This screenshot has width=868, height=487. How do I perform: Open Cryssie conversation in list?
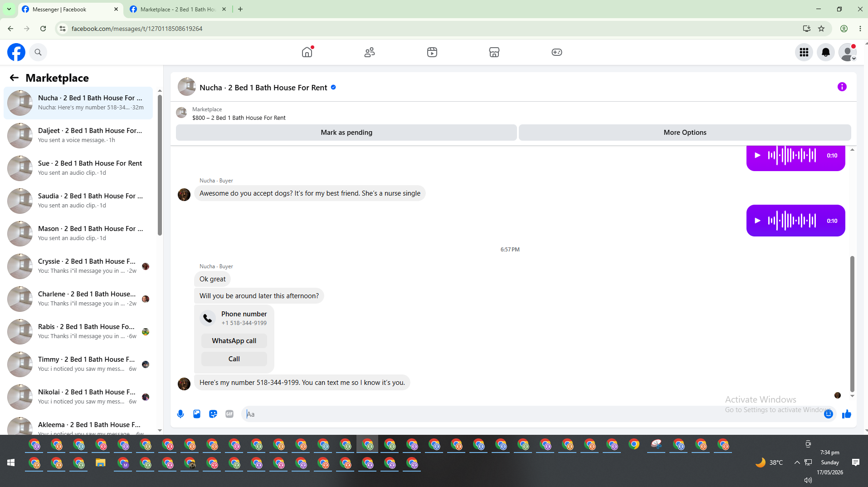pyautogui.click(x=78, y=266)
